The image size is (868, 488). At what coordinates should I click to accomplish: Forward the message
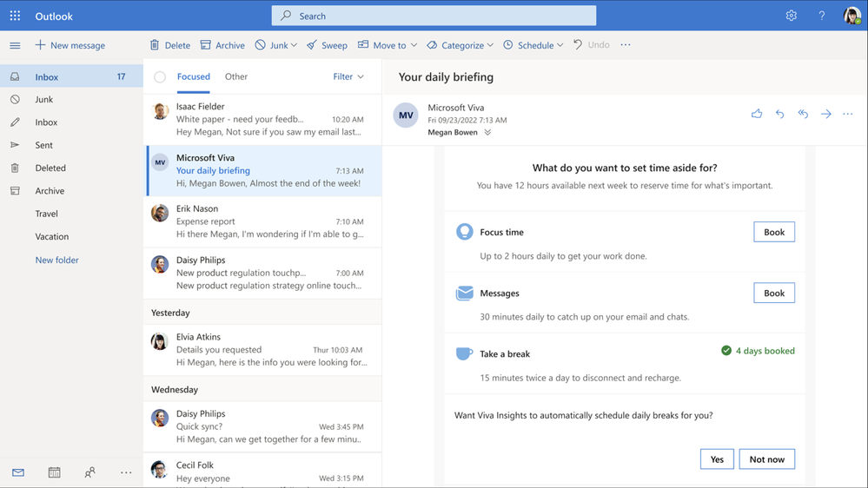(x=826, y=114)
